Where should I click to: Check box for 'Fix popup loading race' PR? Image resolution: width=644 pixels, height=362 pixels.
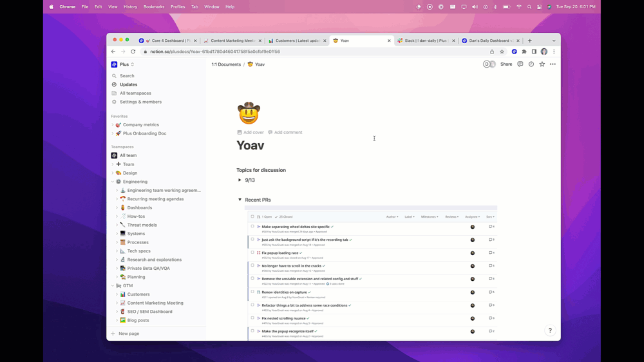(x=252, y=252)
